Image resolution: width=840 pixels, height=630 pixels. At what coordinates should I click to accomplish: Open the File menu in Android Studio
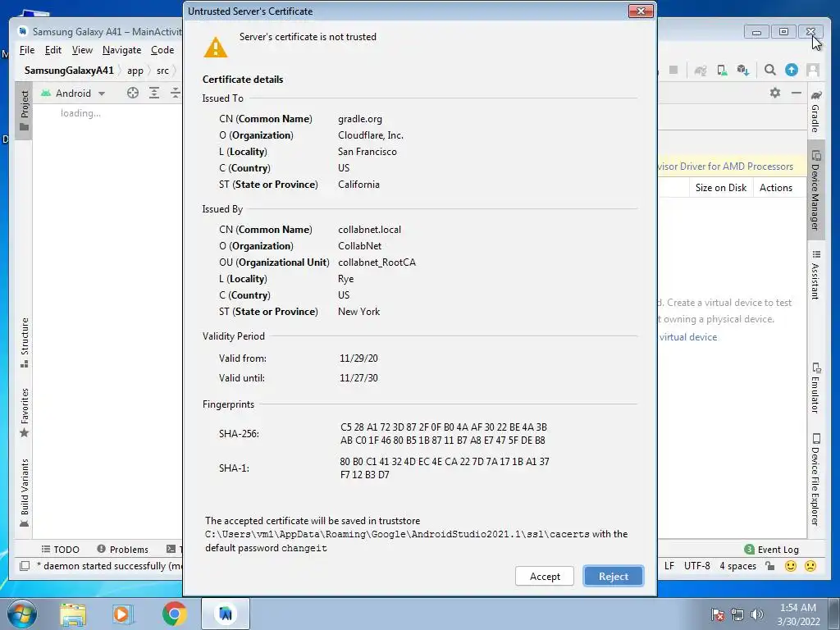(27, 50)
